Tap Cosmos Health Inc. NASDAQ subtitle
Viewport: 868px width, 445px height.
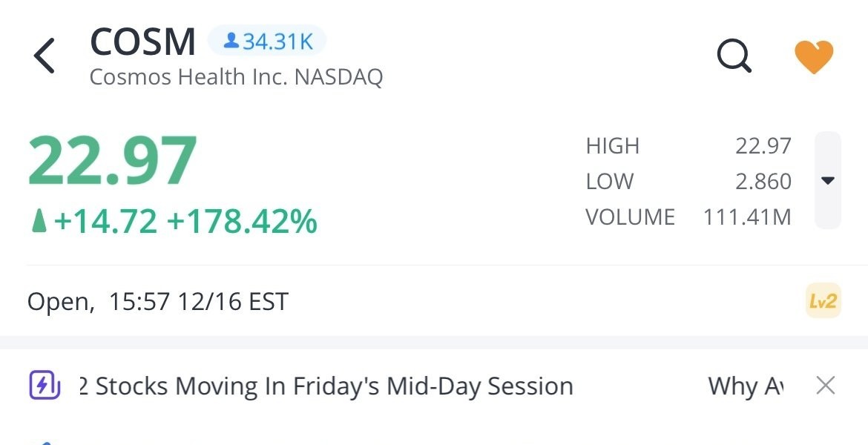236,77
